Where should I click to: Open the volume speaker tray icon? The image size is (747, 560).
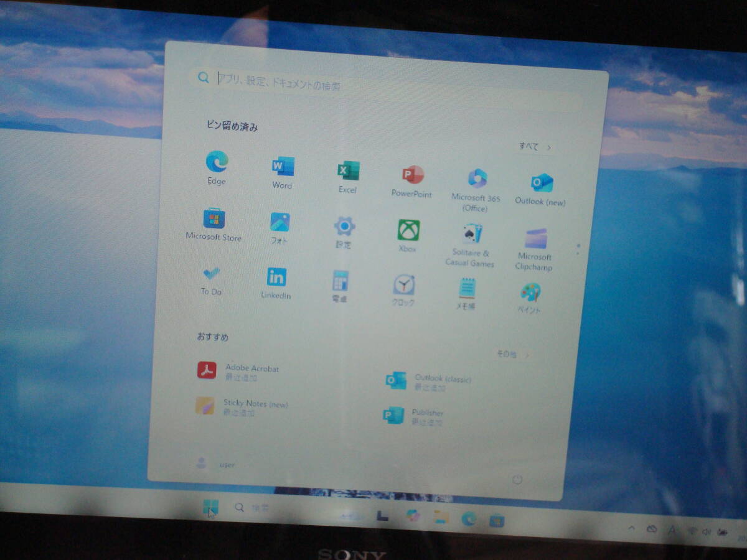coord(706,532)
